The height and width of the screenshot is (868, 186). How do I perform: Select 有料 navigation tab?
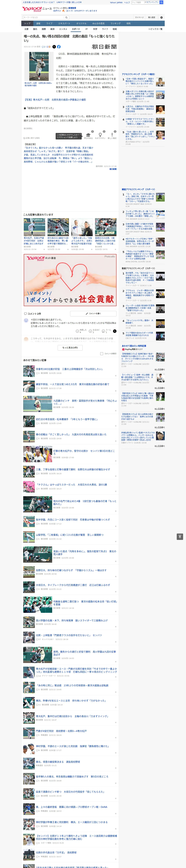[128, 24]
